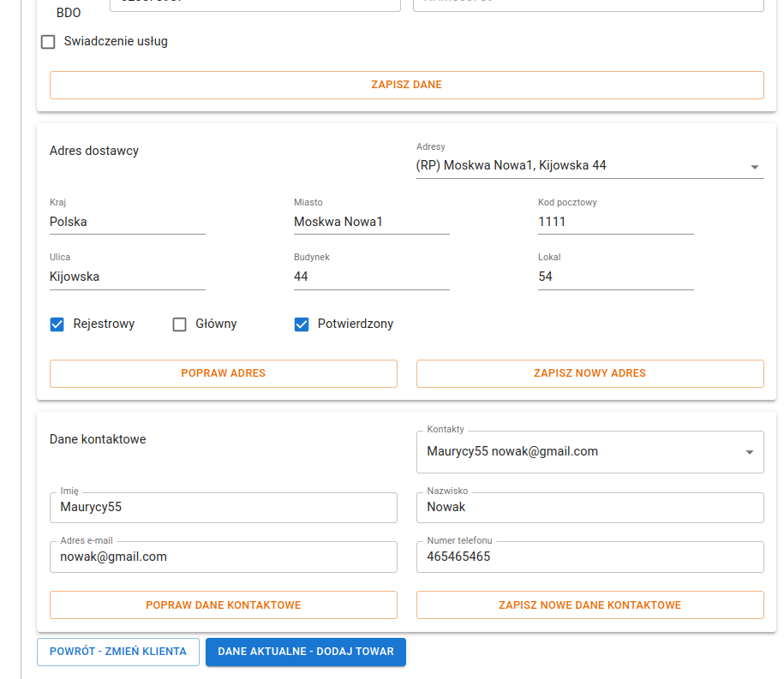Click Zapisz nowy adres button
The image size is (784, 679).
[x=589, y=373]
